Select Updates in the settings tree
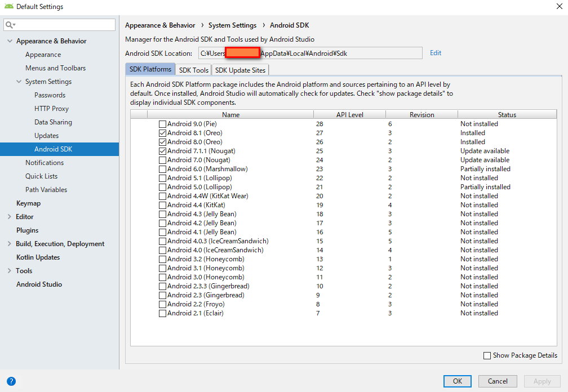Screen dimensions: 568x392 pyautogui.click(x=46, y=136)
